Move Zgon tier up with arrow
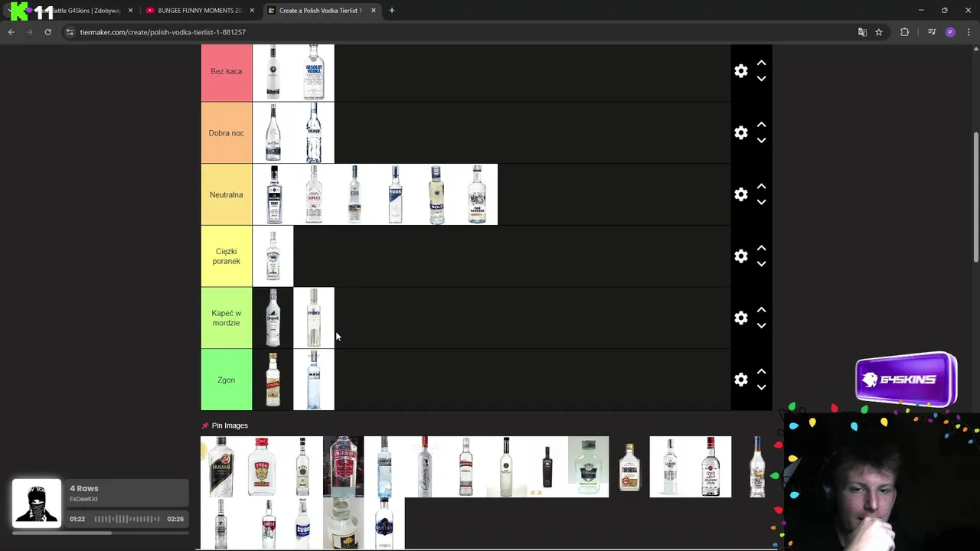 tap(761, 372)
